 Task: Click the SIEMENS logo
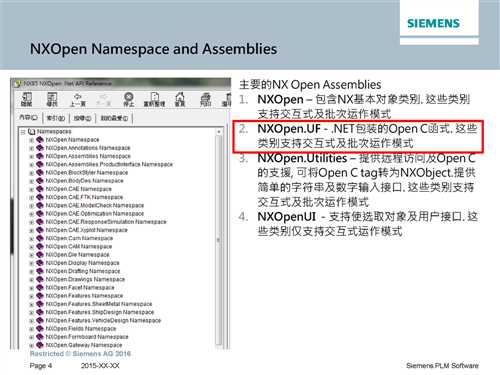[x=433, y=23]
